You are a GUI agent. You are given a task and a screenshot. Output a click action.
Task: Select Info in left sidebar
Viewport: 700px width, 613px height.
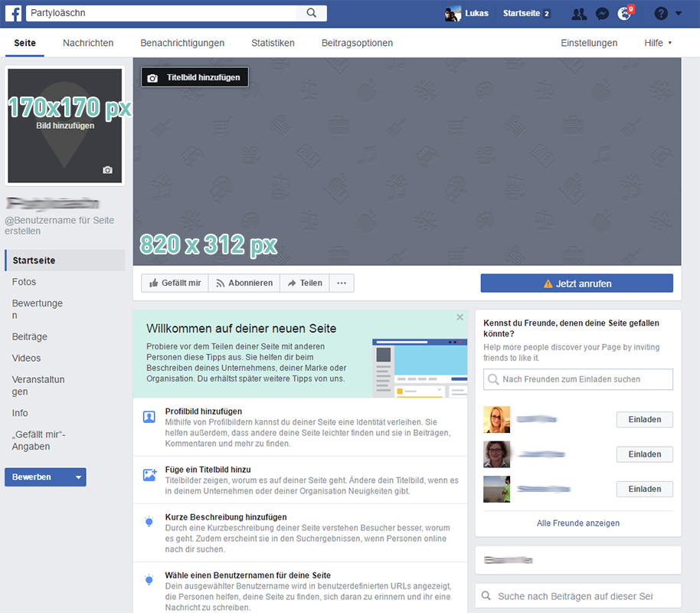point(20,413)
